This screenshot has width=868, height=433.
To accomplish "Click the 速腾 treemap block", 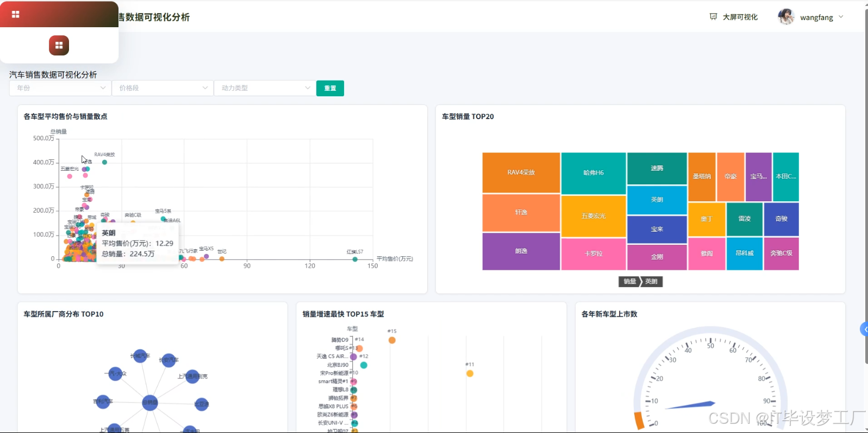I will click(657, 169).
